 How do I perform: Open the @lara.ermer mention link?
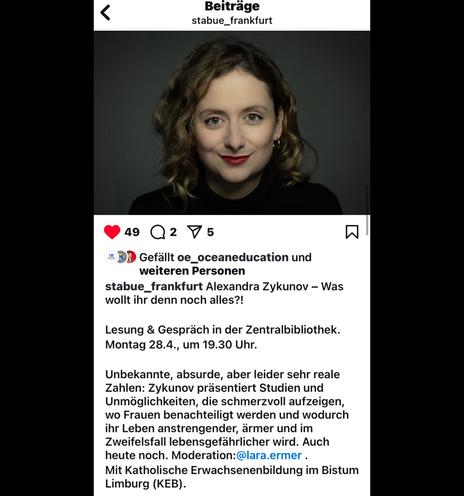[269, 455]
